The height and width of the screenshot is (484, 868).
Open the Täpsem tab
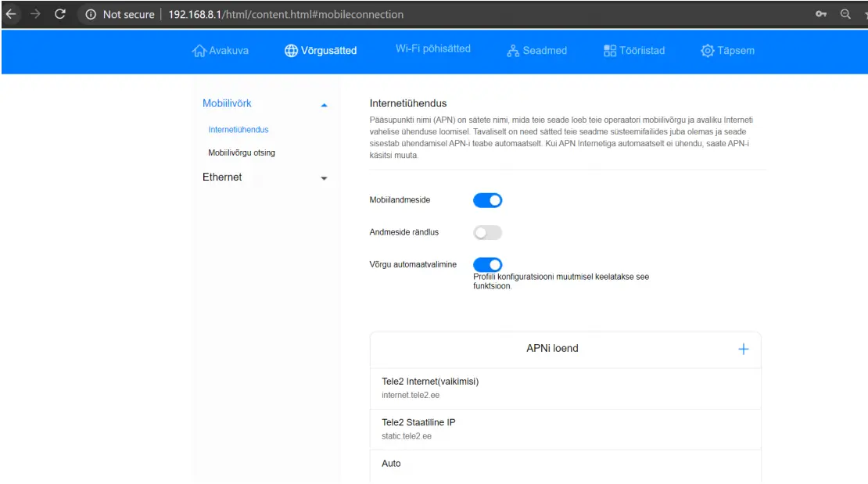point(727,50)
